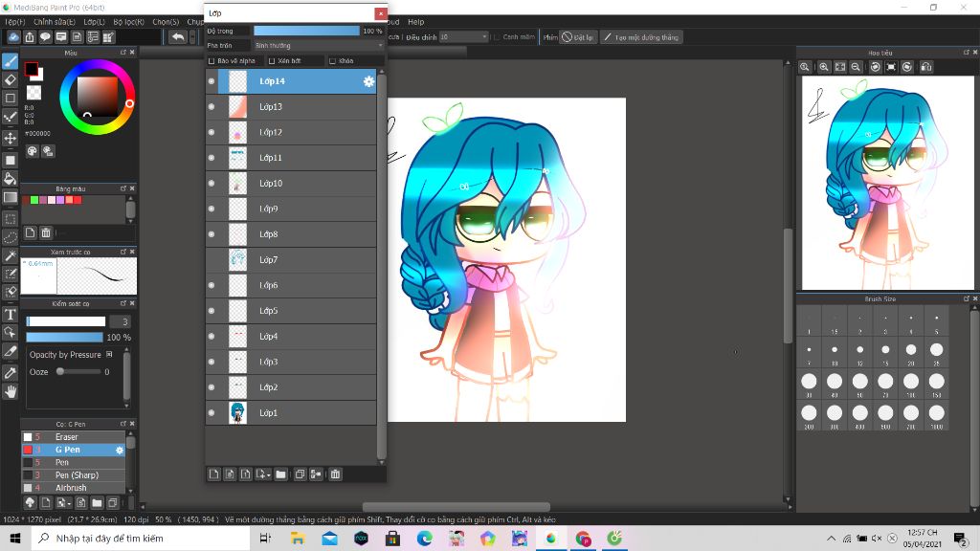Toggle visibility of layer Lớp10
Viewport: 980px width, 551px height.
point(212,183)
